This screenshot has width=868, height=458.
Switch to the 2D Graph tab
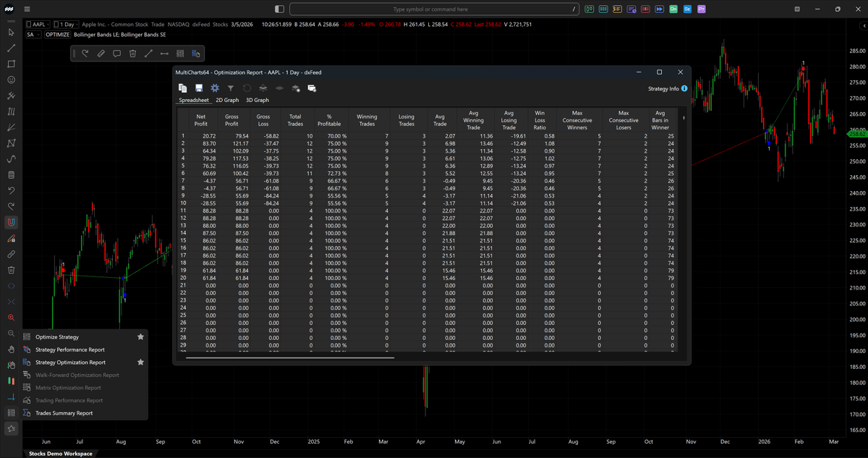[x=227, y=100]
